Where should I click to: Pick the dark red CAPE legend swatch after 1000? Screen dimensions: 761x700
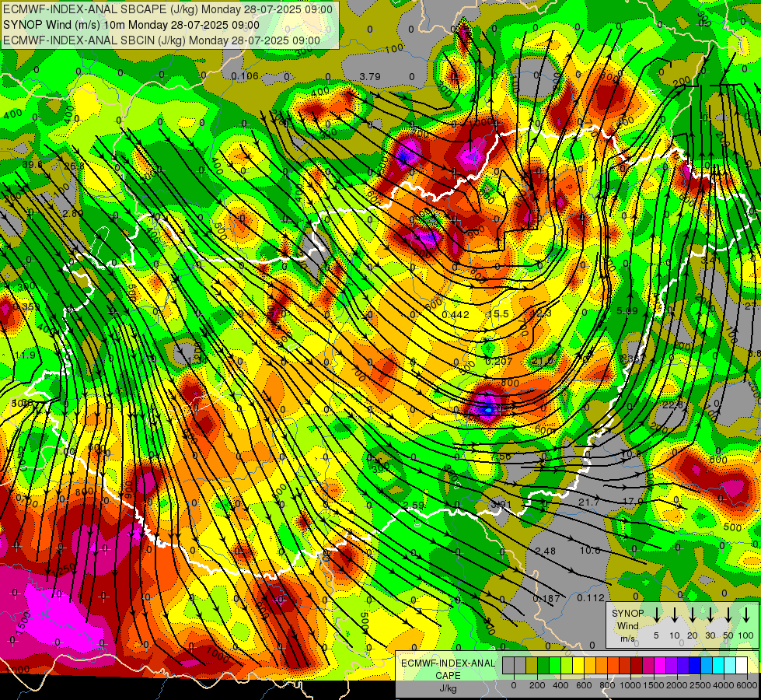637,665
